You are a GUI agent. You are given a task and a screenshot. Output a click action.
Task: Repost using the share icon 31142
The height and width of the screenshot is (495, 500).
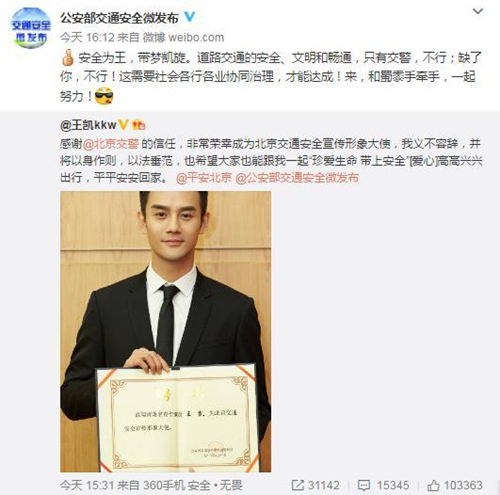(315, 485)
